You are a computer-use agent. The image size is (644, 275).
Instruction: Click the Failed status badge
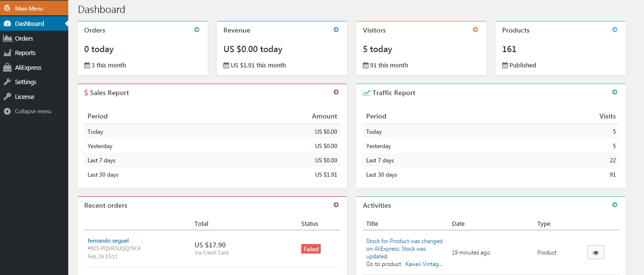tap(311, 249)
